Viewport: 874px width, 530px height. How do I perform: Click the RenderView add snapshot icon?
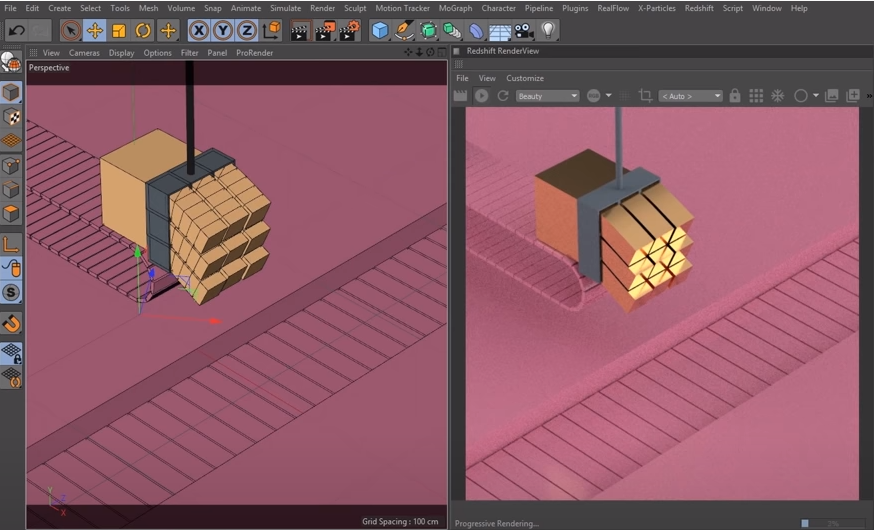tap(853, 96)
